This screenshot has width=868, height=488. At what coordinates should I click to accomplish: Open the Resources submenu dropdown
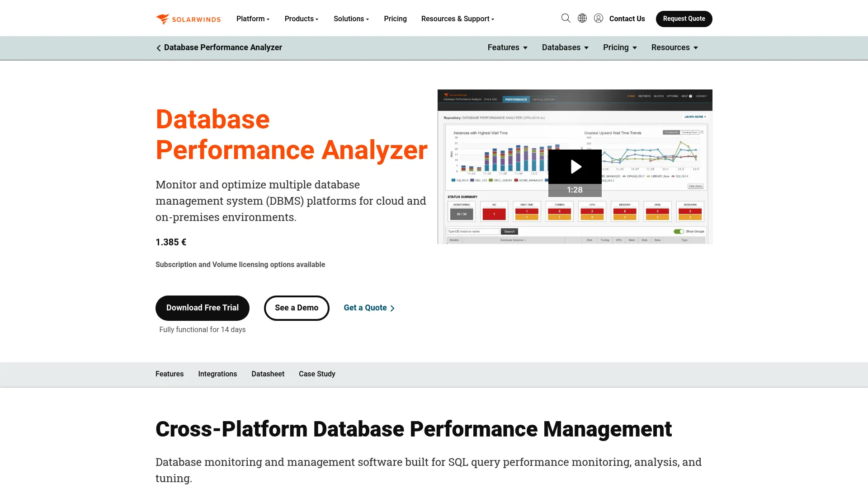pos(675,47)
